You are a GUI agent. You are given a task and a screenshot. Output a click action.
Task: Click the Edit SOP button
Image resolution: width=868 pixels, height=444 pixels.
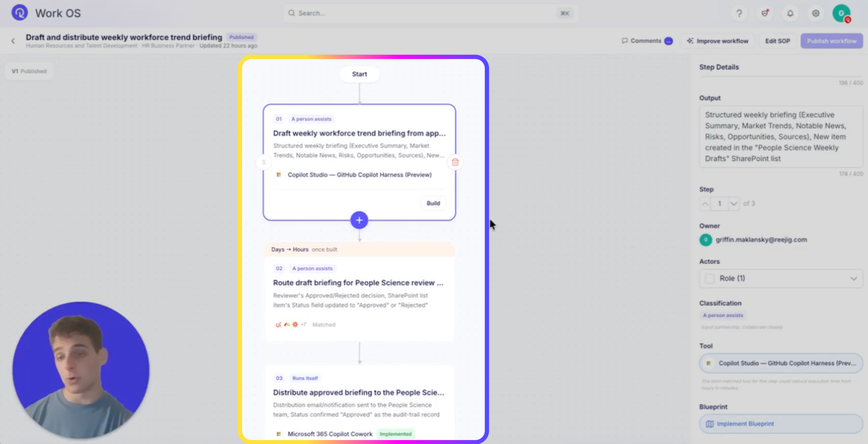[777, 41]
